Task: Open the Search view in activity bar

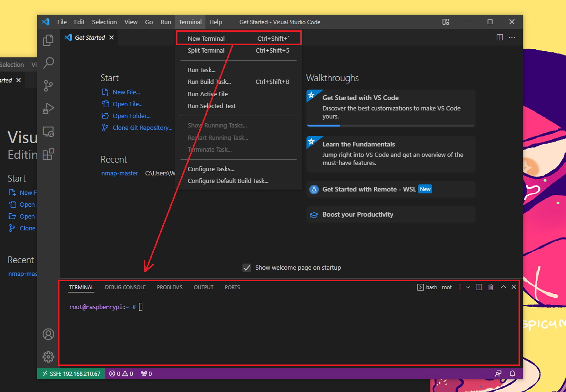Action: tap(48, 63)
